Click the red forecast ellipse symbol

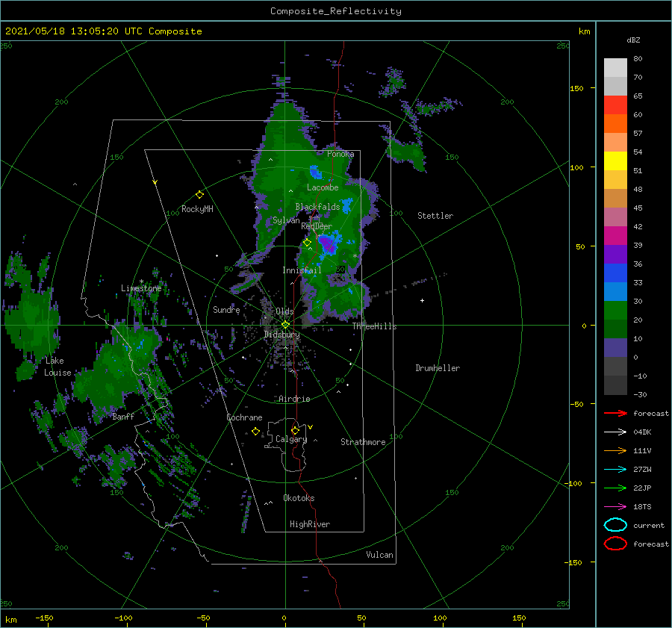(x=615, y=544)
